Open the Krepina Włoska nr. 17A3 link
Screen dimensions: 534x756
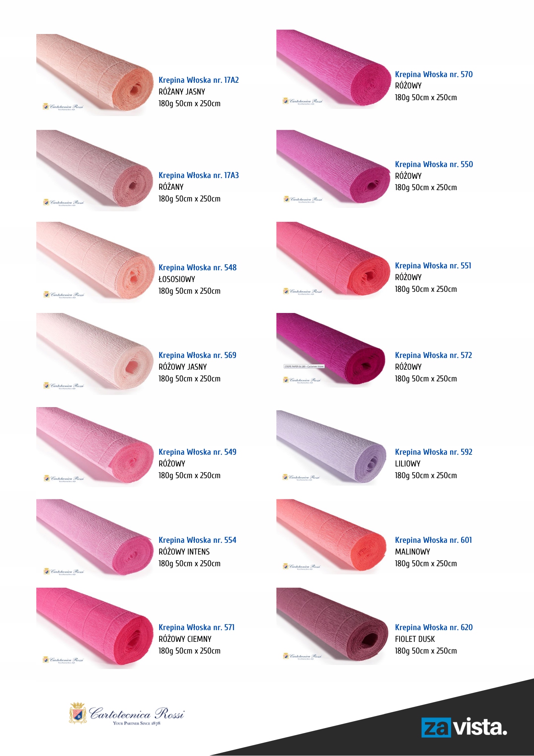click(199, 175)
